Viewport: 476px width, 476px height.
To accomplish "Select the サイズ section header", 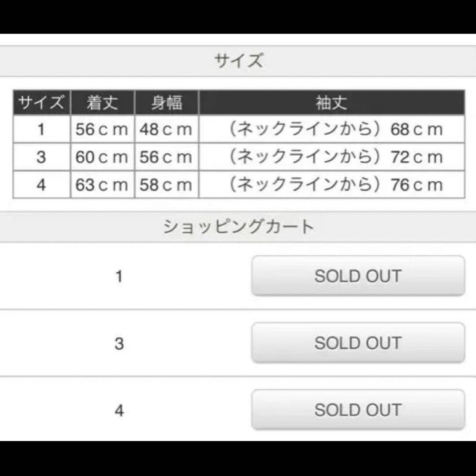I will point(238,60).
